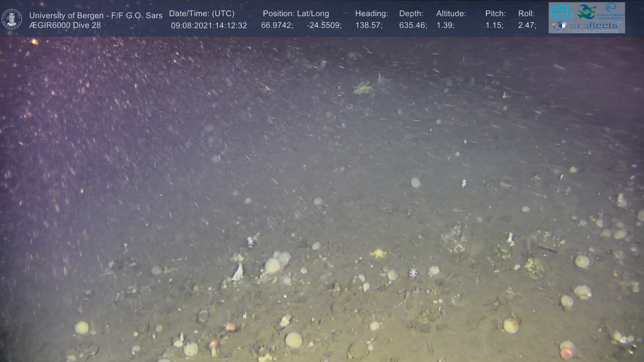Click the Marine & Freshwater Research Institute logo

pos(611,10)
